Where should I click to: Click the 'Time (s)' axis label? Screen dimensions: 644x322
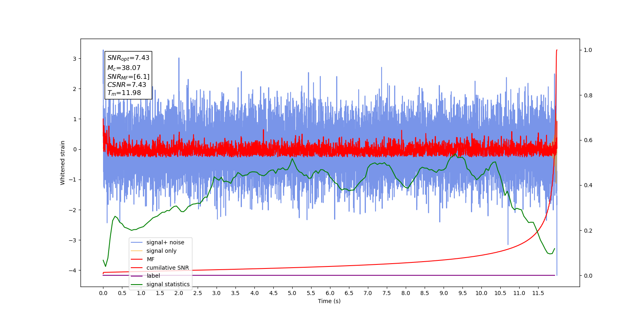[x=329, y=301]
